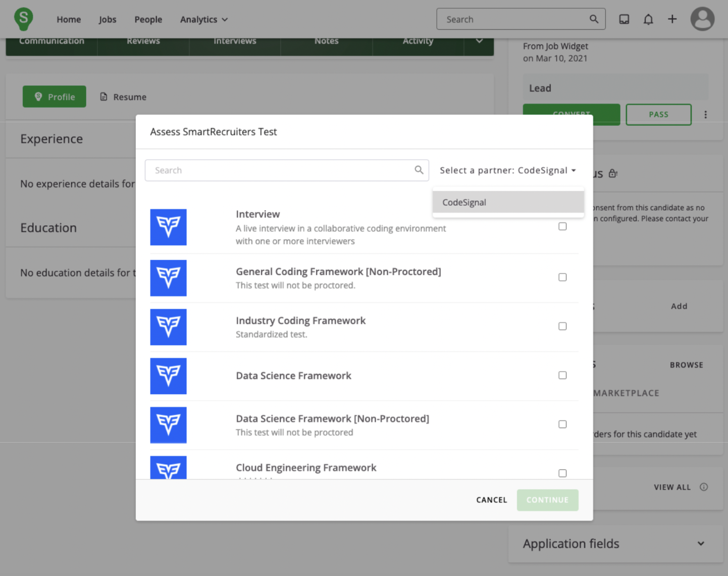The image size is (728, 576).
Task: Open the inbox tray icon in header
Action: click(x=624, y=19)
